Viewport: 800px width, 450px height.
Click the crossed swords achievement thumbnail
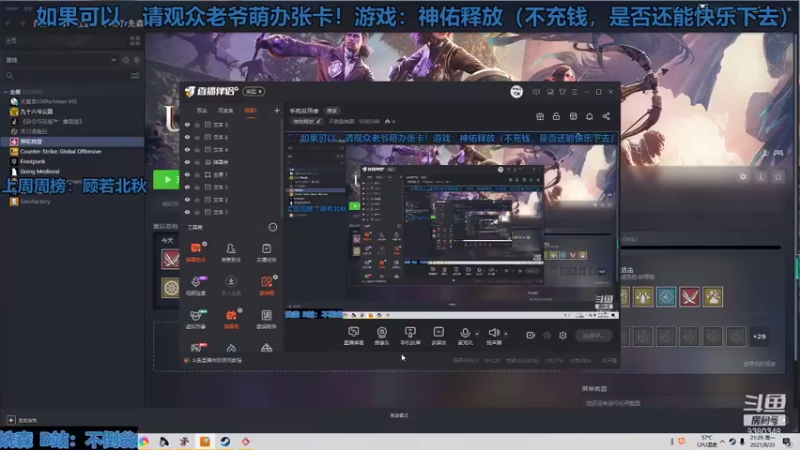pyautogui.click(x=689, y=297)
